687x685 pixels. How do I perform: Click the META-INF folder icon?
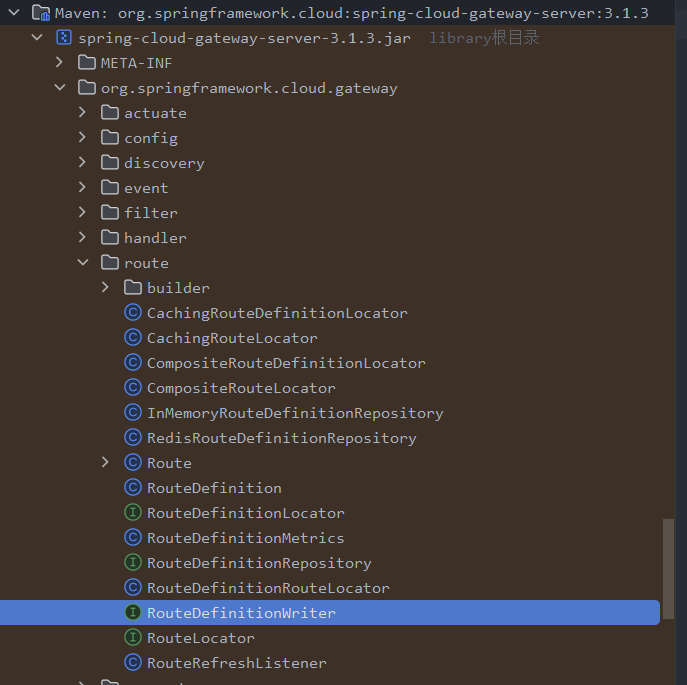(87, 63)
